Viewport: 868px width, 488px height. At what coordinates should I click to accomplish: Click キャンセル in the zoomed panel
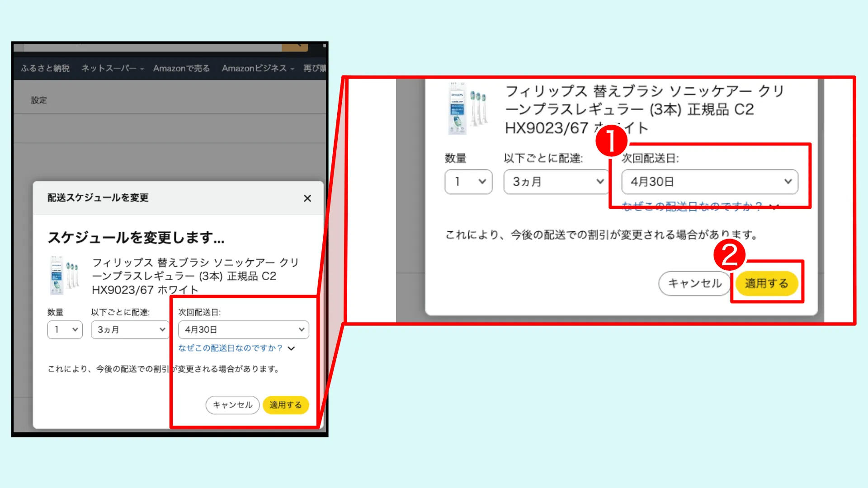coord(694,283)
